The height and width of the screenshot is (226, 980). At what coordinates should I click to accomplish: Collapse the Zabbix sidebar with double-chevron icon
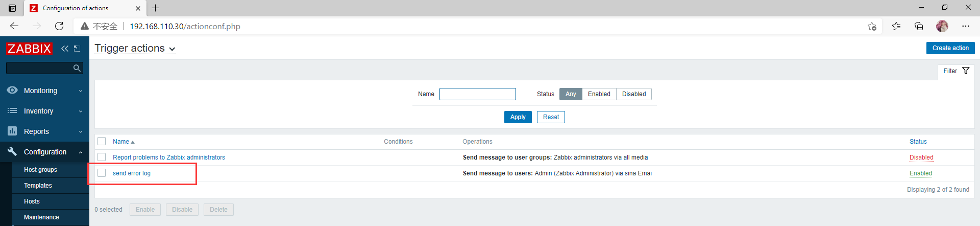click(x=65, y=49)
